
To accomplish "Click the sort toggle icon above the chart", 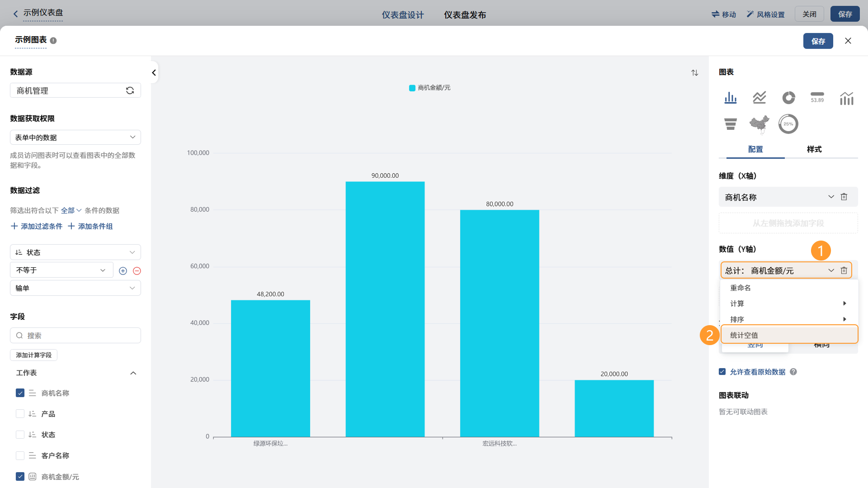I will pyautogui.click(x=695, y=73).
